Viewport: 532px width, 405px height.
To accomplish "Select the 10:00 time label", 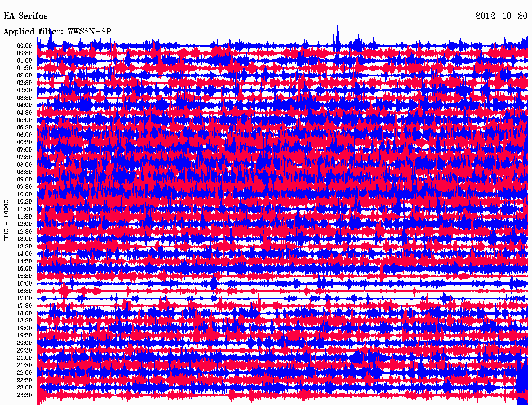I will 24,194.
